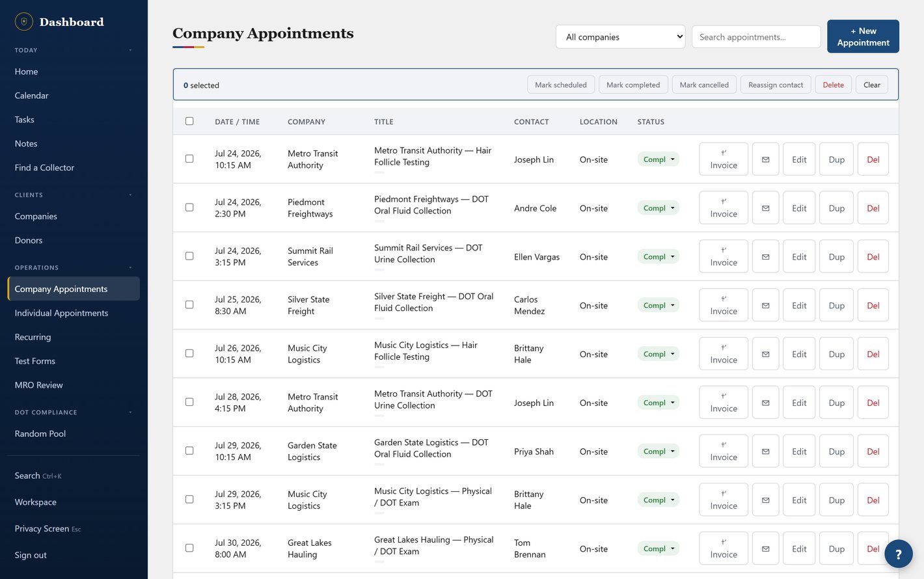
Task: Toggle the select-all checkbox in table header
Action: click(189, 121)
